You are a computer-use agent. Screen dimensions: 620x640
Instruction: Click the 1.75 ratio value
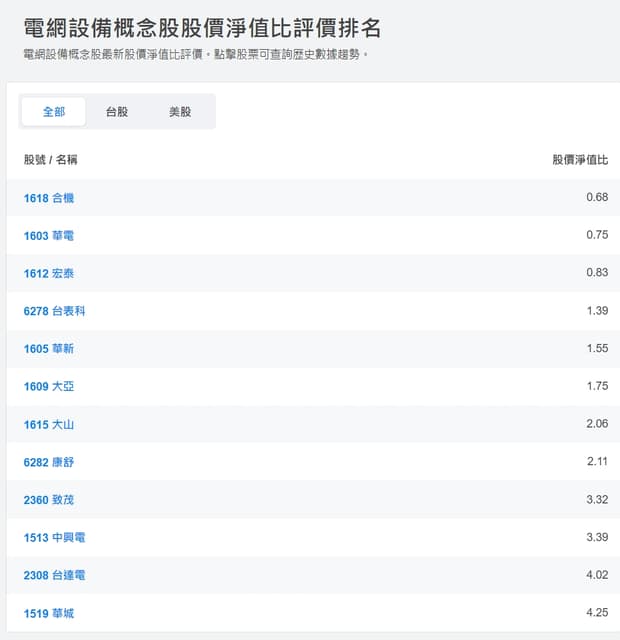point(598,386)
